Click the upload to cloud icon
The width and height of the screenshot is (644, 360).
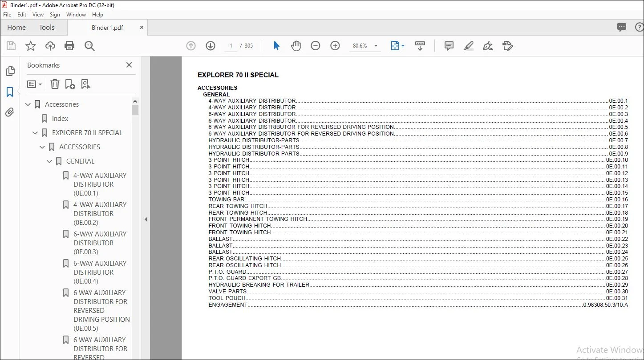tap(50, 46)
